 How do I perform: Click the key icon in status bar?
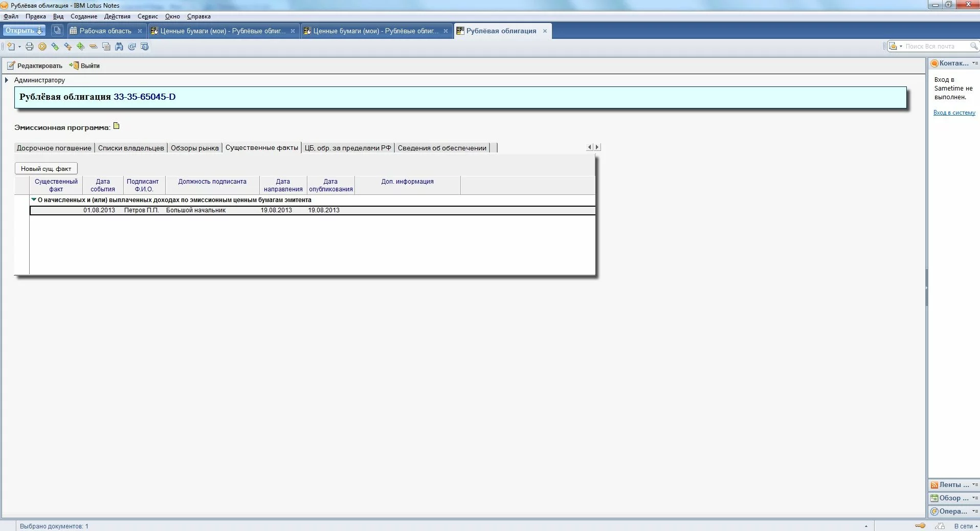pyautogui.click(x=920, y=525)
